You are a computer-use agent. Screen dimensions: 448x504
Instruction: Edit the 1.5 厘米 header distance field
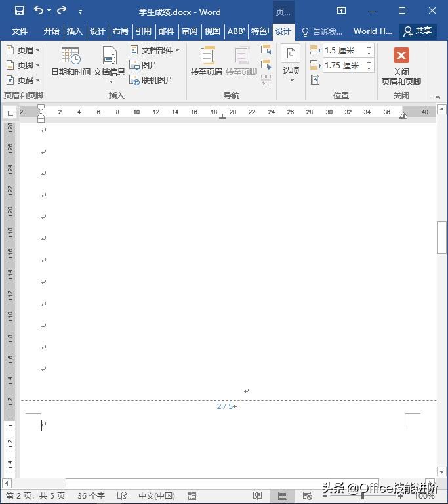344,50
